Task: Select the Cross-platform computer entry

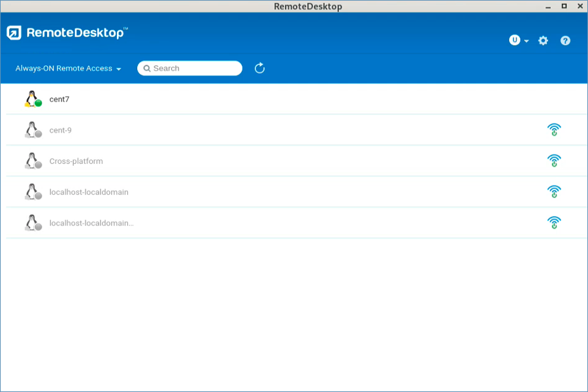Action: (x=76, y=161)
